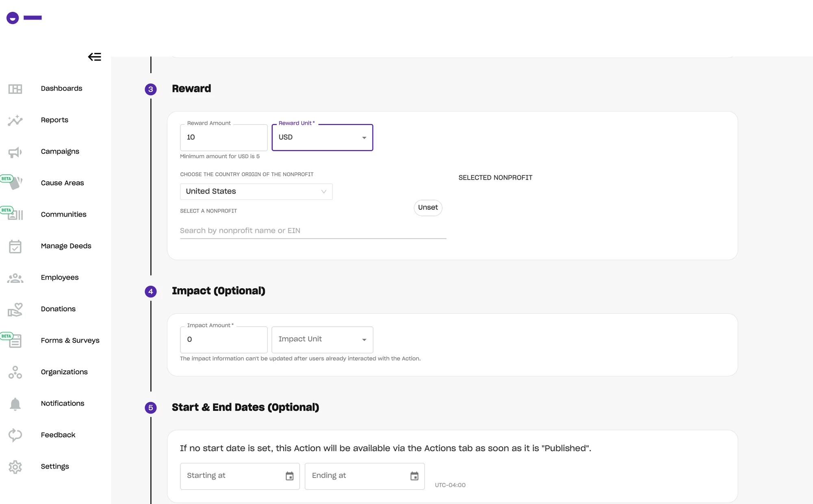
Task: Focus the Reward Amount field
Action: click(x=224, y=137)
